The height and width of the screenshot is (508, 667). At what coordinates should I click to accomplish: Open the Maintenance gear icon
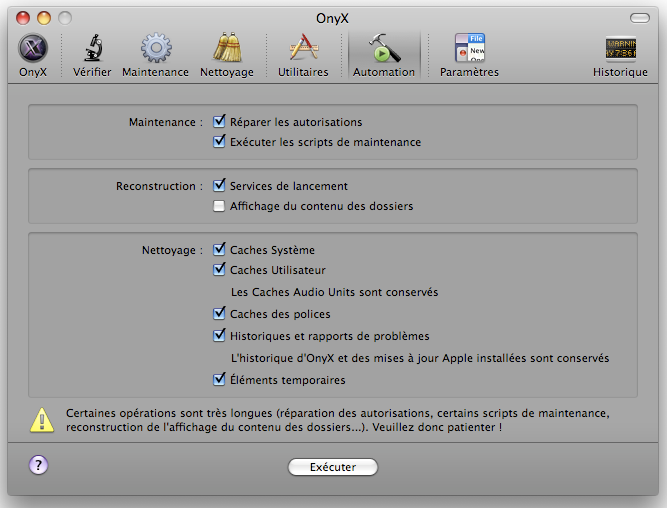point(156,48)
